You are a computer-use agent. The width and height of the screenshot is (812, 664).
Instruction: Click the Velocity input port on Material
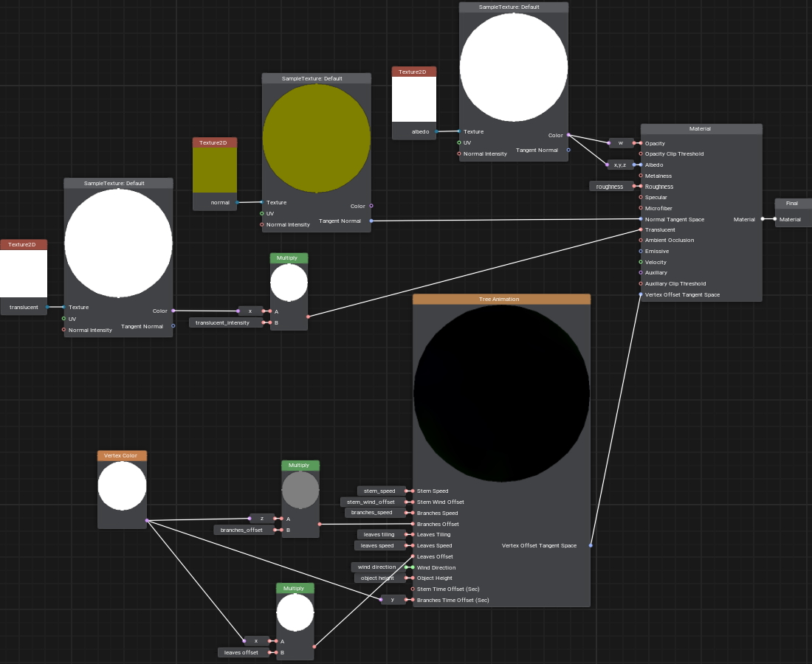tap(641, 262)
